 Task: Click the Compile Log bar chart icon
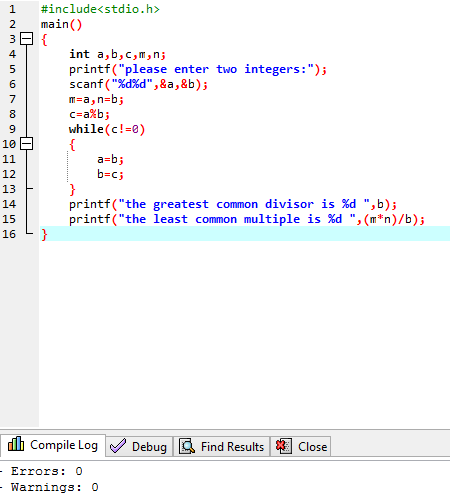[16, 444]
